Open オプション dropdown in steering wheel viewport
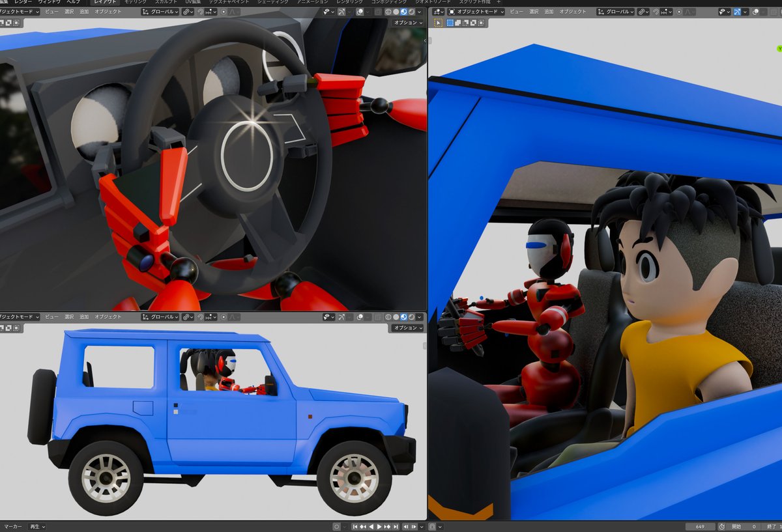782x532 pixels. click(408, 22)
